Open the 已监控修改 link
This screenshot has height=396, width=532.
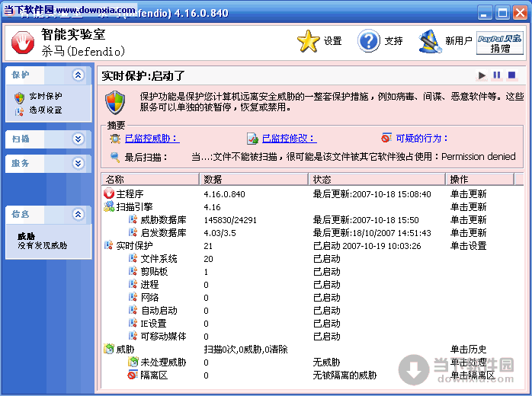[290, 139]
